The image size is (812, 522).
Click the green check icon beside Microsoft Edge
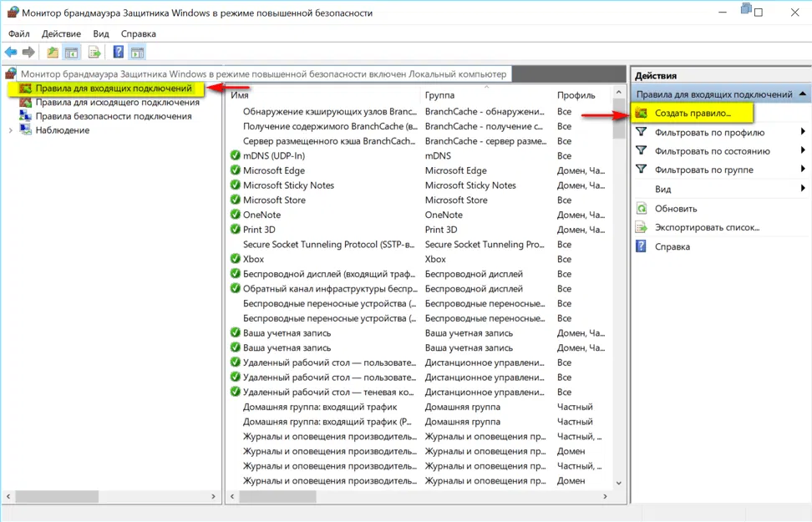click(235, 170)
